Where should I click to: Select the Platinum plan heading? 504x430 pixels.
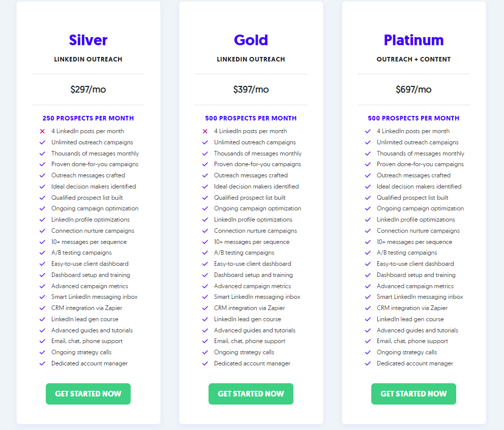413,40
